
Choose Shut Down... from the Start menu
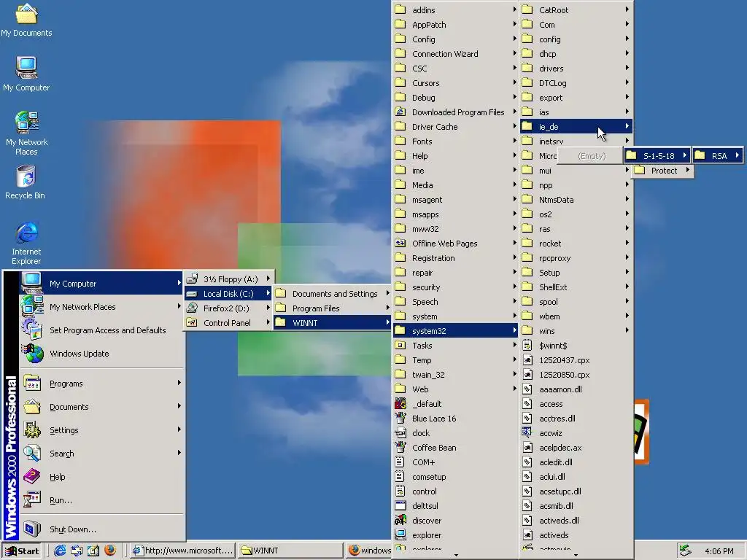click(x=101, y=529)
